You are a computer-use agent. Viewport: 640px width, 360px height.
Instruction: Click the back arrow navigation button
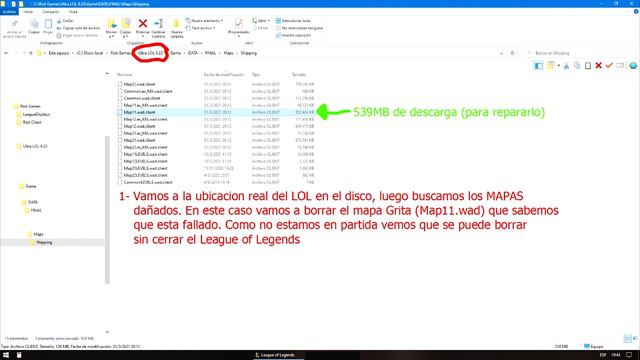[x=6, y=53]
